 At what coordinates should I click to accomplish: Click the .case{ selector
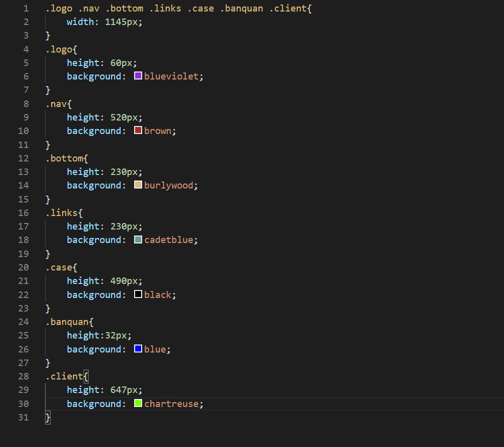coord(62,267)
